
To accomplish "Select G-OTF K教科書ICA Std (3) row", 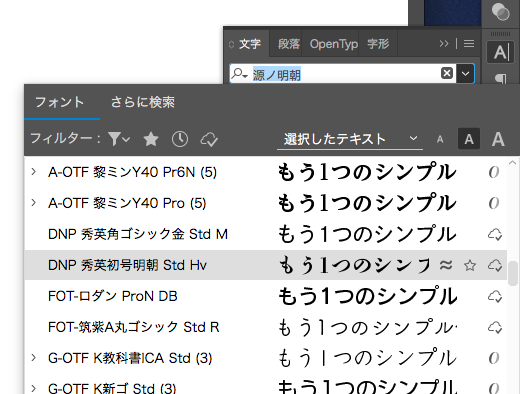I will [x=266, y=358].
